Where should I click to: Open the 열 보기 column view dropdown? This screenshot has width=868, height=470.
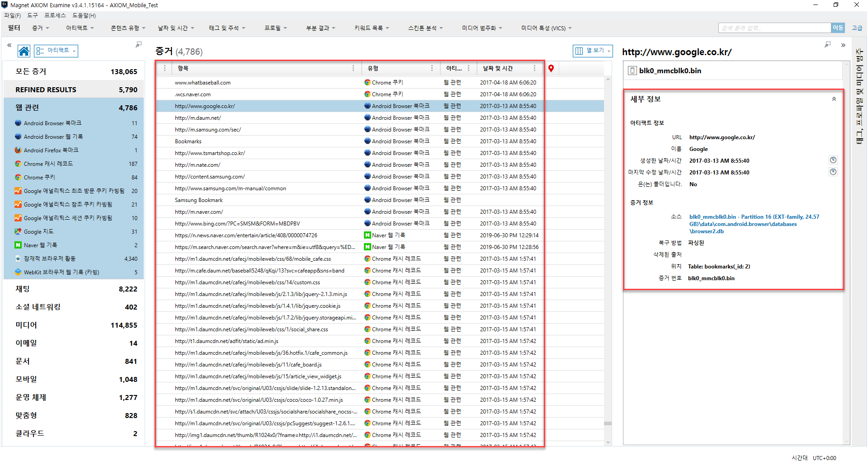point(593,51)
